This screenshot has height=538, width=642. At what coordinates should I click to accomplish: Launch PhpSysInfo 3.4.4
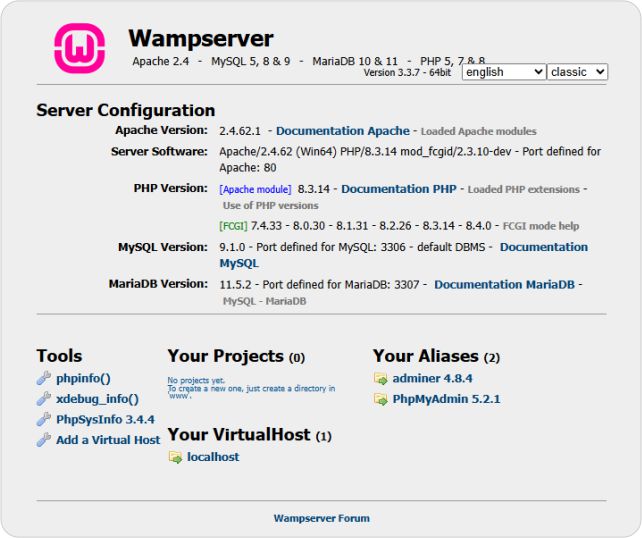105,419
